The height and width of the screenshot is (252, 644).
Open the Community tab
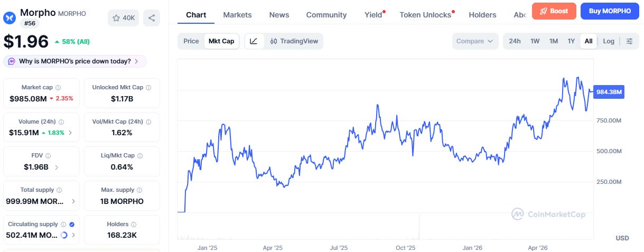(326, 15)
